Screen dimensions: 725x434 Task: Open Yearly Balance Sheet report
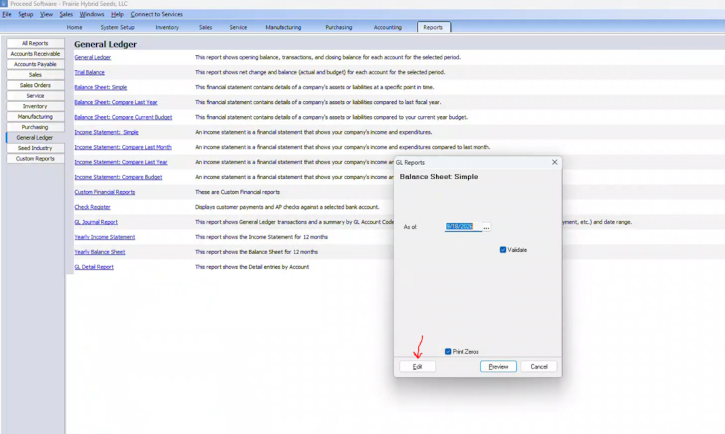pyautogui.click(x=99, y=252)
